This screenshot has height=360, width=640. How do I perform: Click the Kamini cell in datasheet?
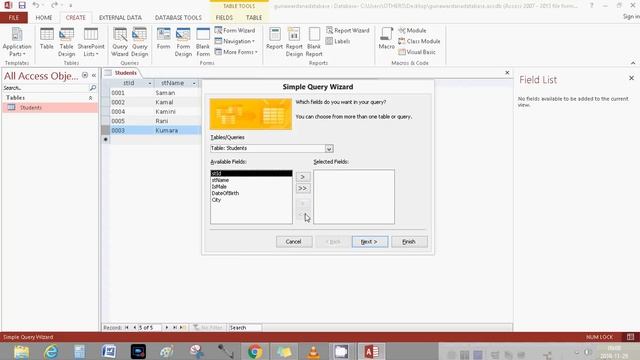click(176, 111)
